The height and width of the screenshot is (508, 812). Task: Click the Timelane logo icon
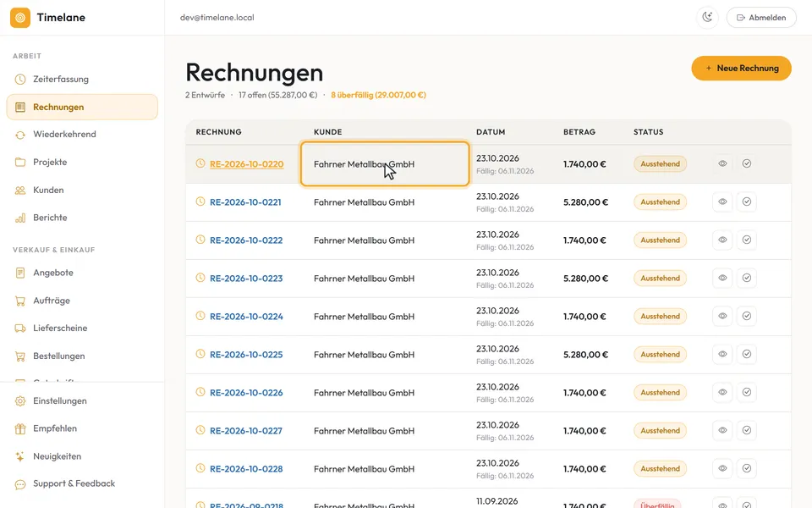point(20,18)
